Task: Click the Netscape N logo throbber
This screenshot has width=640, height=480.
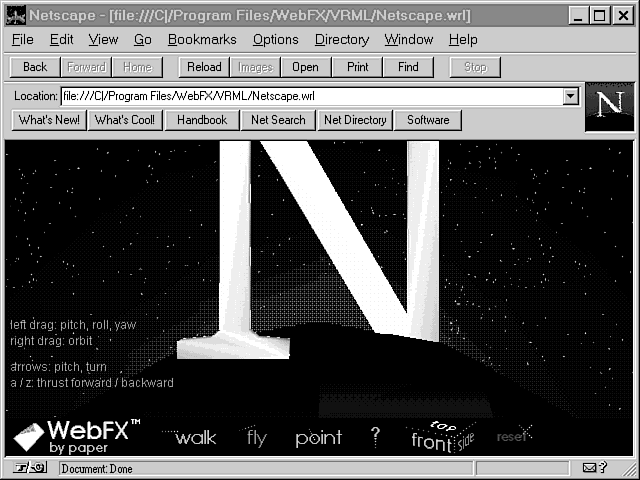Action: pos(610,107)
